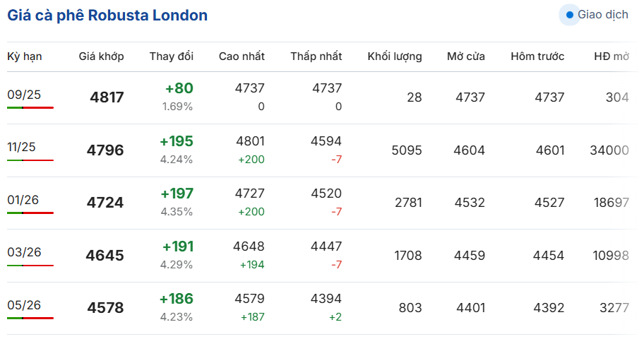The width and height of the screenshot is (644, 339).
Task: Sort by the Giá khớp column header
Action: tap(101, 56)
